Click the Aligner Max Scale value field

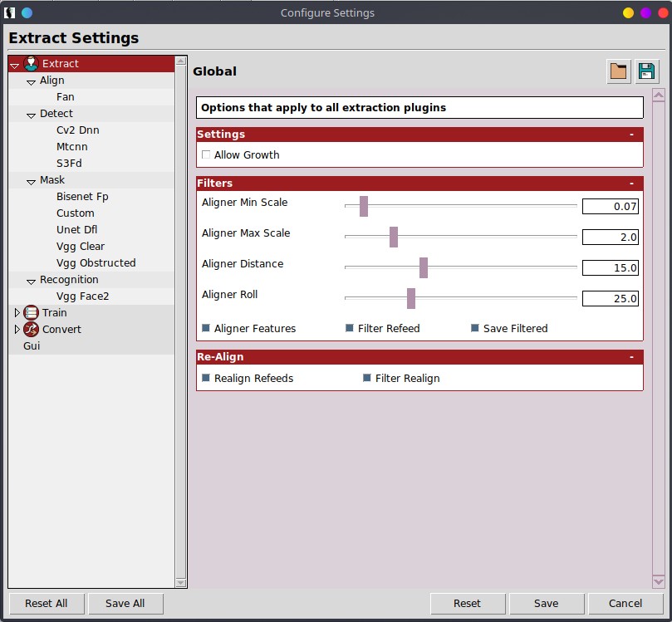(611, 237)
